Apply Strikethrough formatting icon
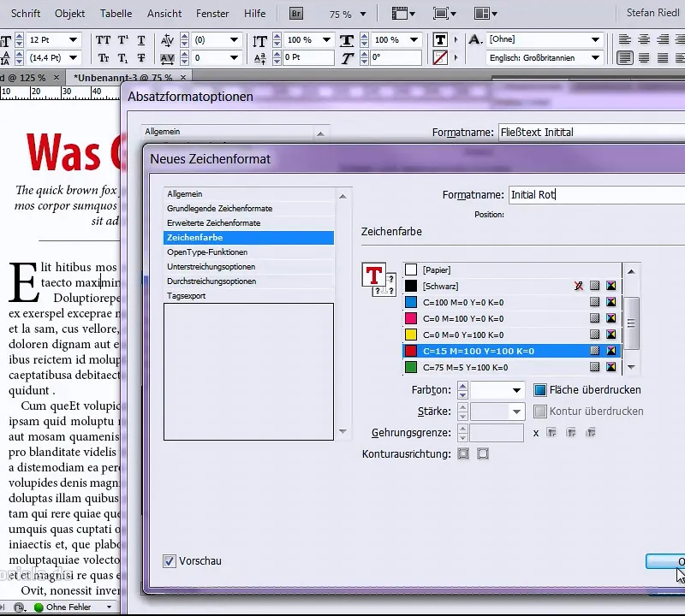Screen dimensions: 685x616 [141, 57]
